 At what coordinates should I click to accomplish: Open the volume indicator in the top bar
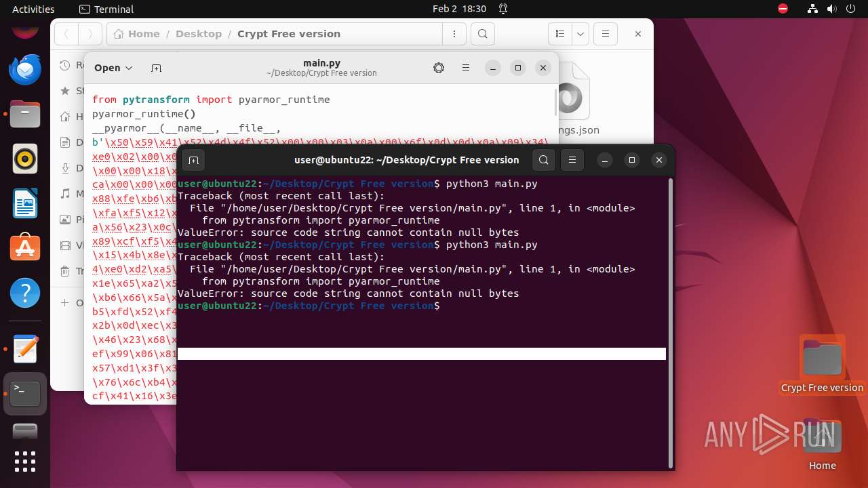(x=831, y=9)
